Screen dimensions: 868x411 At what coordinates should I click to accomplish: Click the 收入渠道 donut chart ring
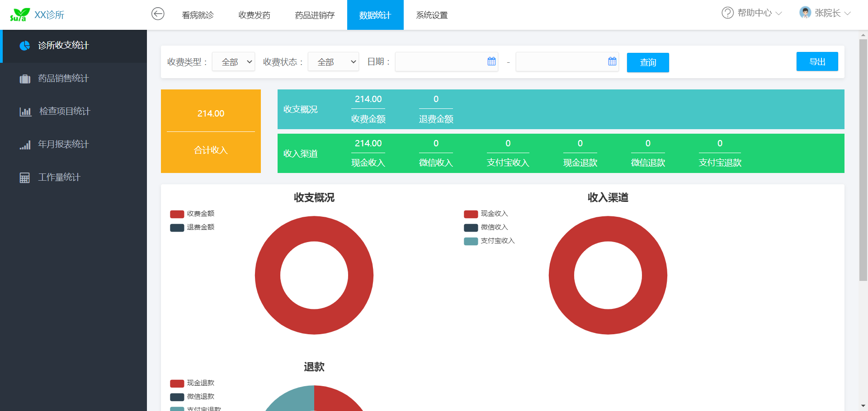561,276
